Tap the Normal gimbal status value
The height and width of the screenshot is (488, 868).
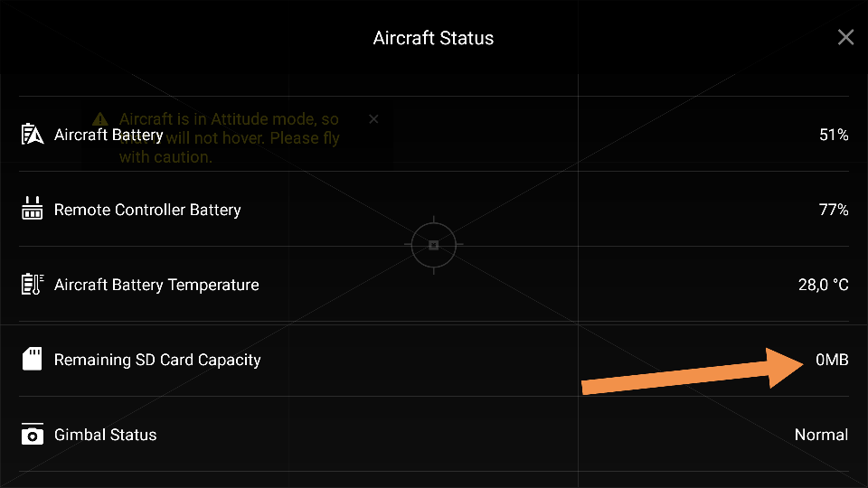pyautogui.click(x=822, y=435)
